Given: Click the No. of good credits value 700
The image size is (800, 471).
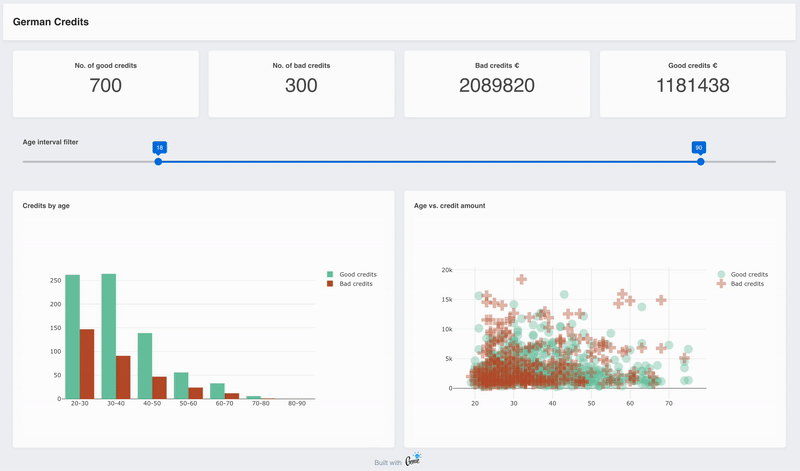Looking at the screenshot, I should 106,85.
